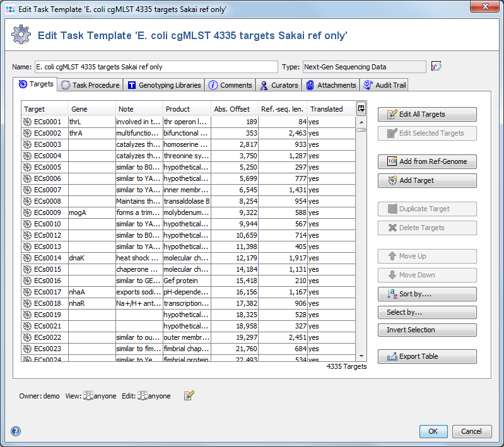This screenshot has width=504, height=447.
Task: Click the ECs0001 target row icon
Action: pyautogui.click(x=27, y=122)
